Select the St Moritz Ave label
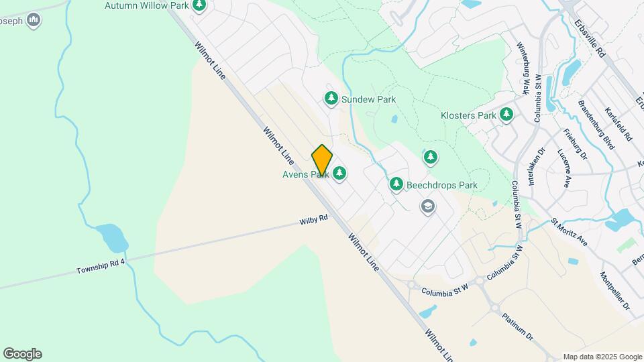 point(570,232)
